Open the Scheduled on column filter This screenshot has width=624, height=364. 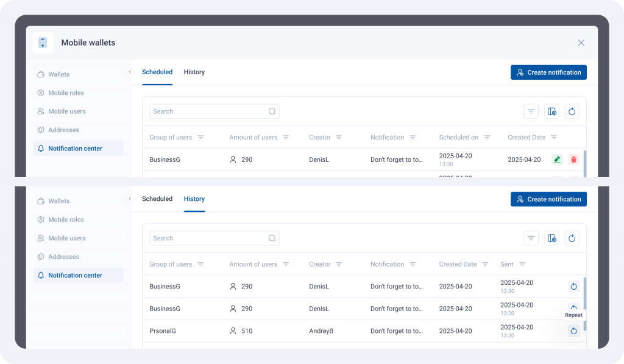pos(486,138)
